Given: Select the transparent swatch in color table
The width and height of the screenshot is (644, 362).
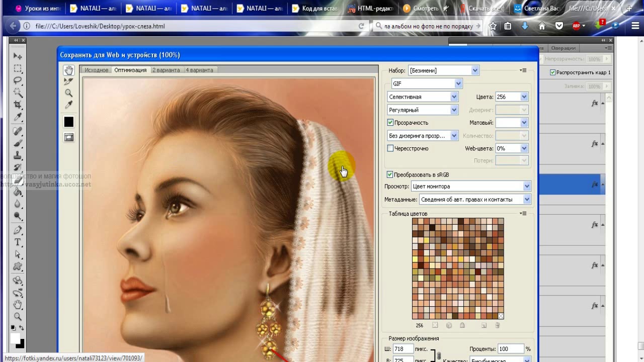Looking at the screenshot, I should 501,316.
